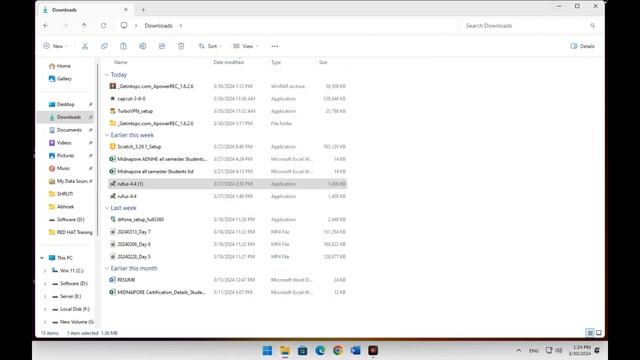Collapse the Earlier this week group
This screenshot has height=360, width=640.
(107, 135)
